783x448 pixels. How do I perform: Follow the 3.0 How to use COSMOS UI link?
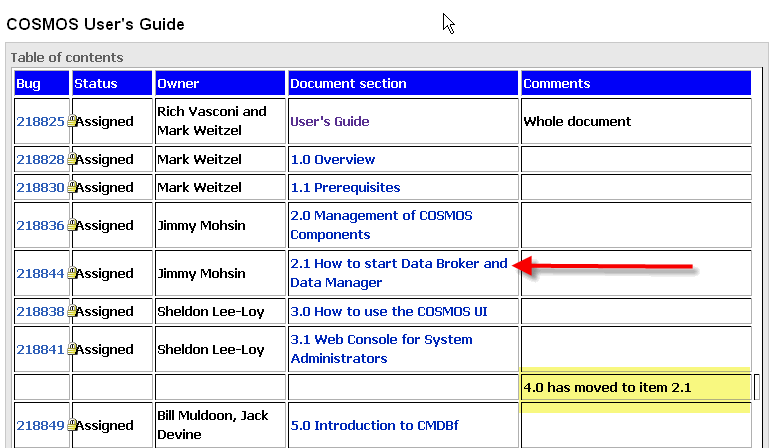[389, 311]
